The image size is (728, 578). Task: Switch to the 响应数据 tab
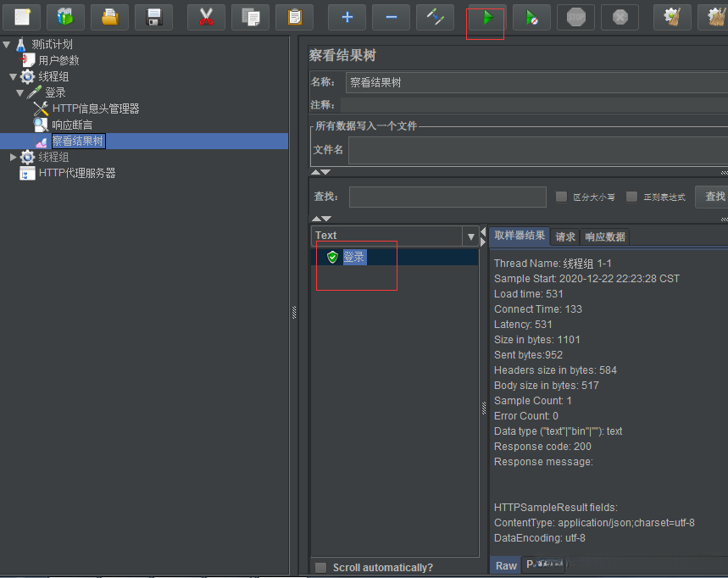(x=604, y=237)
